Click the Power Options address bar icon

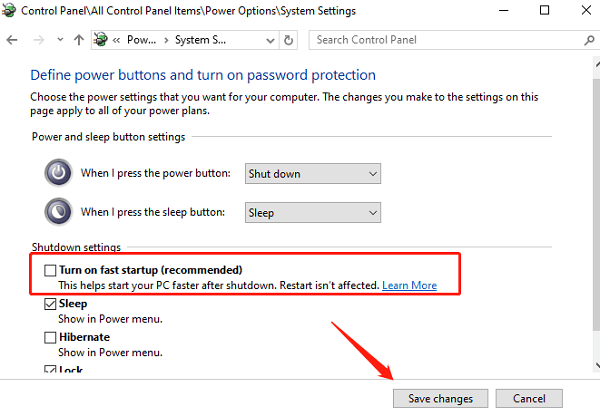pos(101,39)
